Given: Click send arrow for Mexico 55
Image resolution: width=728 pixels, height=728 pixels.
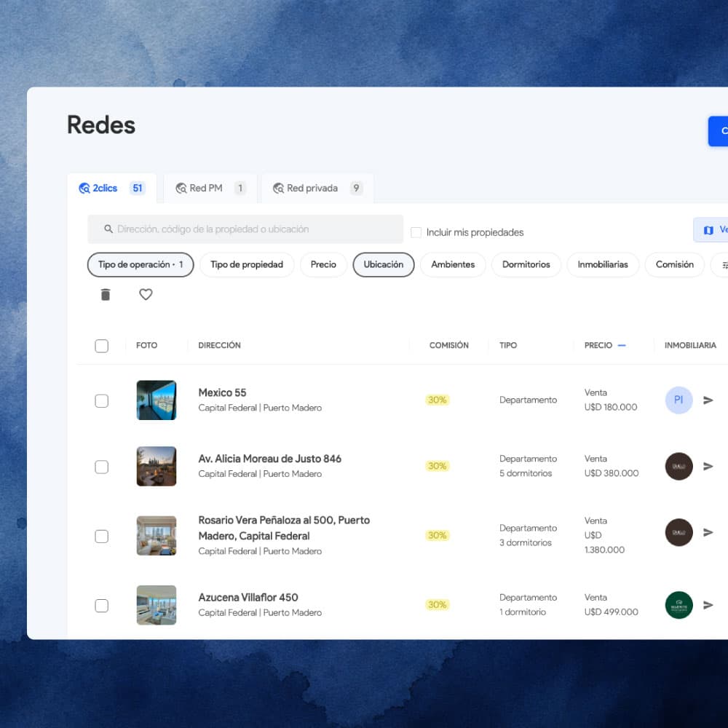Looking at the screenshot, I should click(708, 400).
